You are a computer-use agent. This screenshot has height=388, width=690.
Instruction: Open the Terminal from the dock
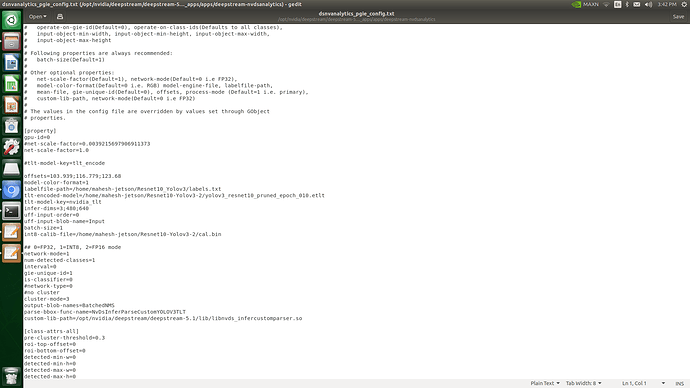click(x=11, y=211)
